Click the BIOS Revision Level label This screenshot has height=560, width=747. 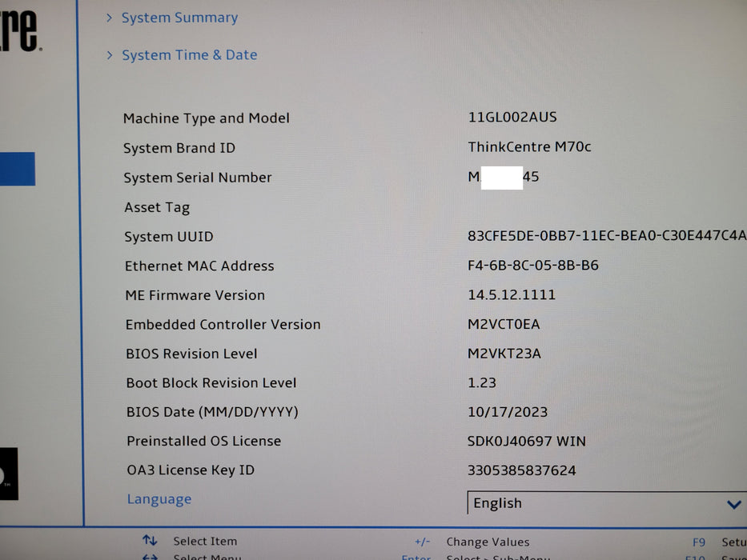tap(191, 354)
